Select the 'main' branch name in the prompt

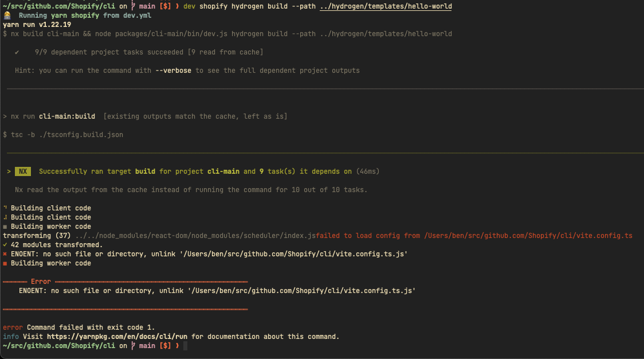pyautogui.click(x=147, y=7)
